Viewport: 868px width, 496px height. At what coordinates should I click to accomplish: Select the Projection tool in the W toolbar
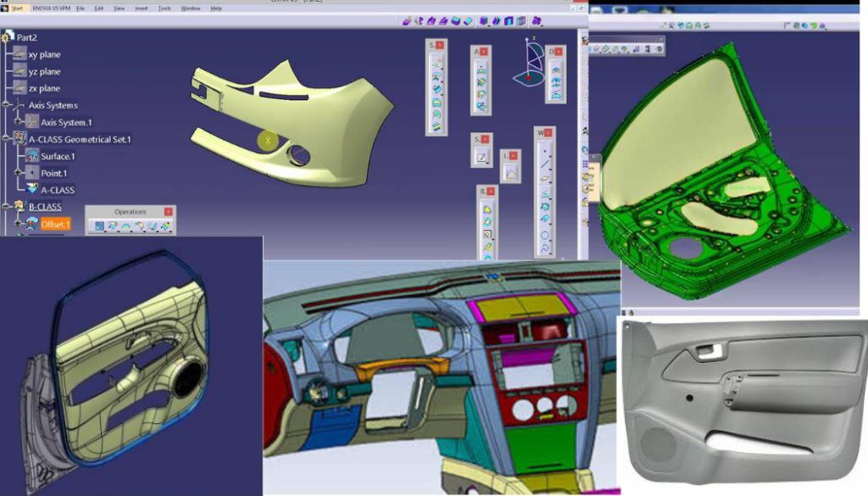[545, 193]
